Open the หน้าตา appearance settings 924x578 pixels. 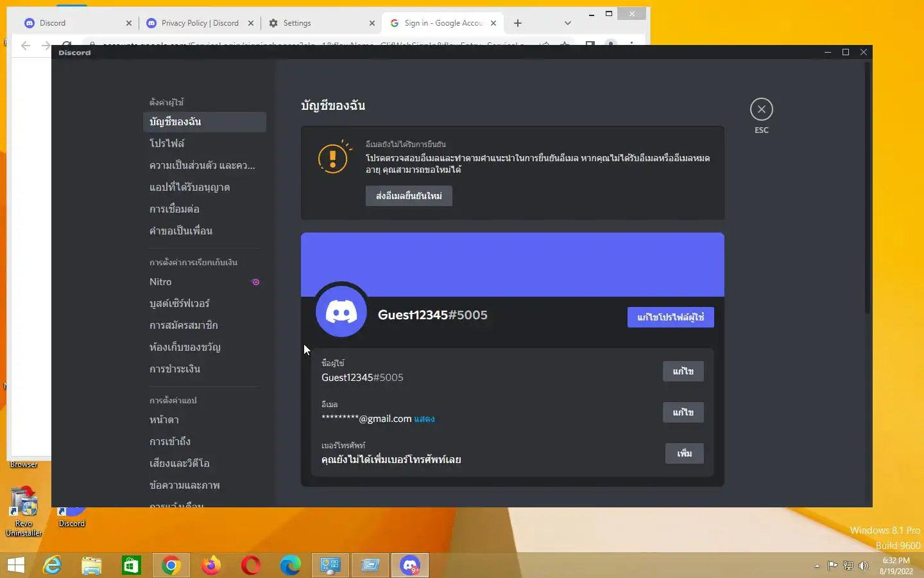(205, 420)
